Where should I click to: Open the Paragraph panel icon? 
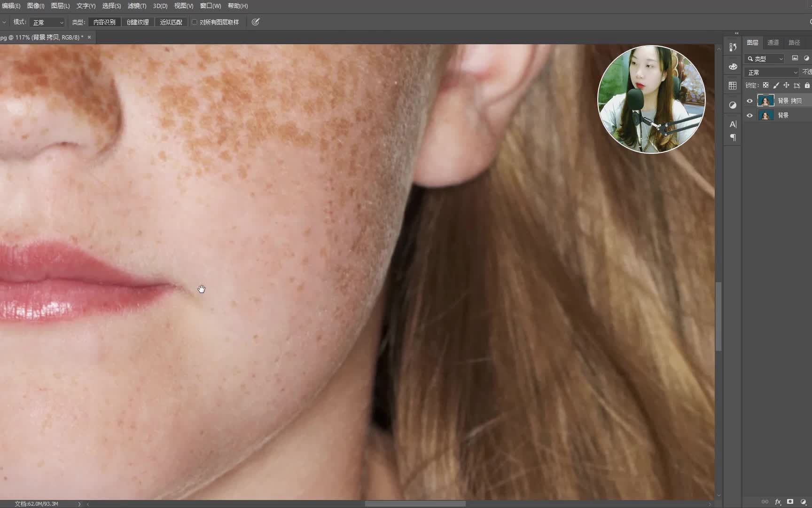pos(733,137)
